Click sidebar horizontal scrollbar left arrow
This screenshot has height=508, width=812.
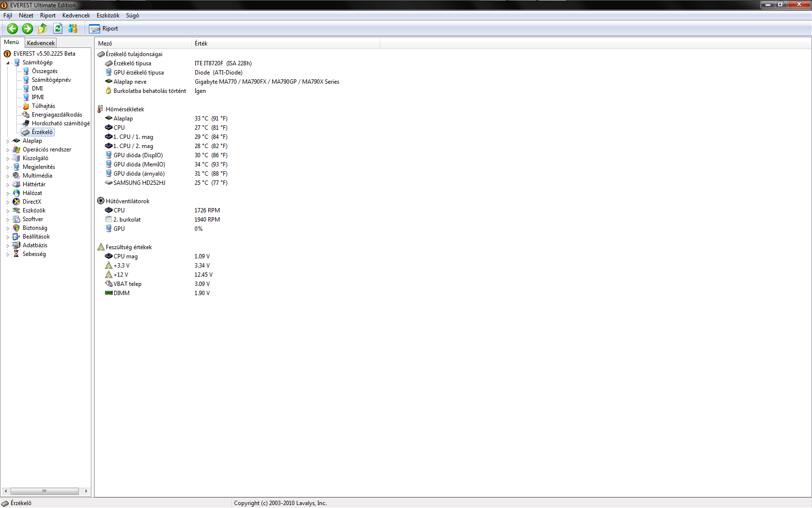point(5,491)
